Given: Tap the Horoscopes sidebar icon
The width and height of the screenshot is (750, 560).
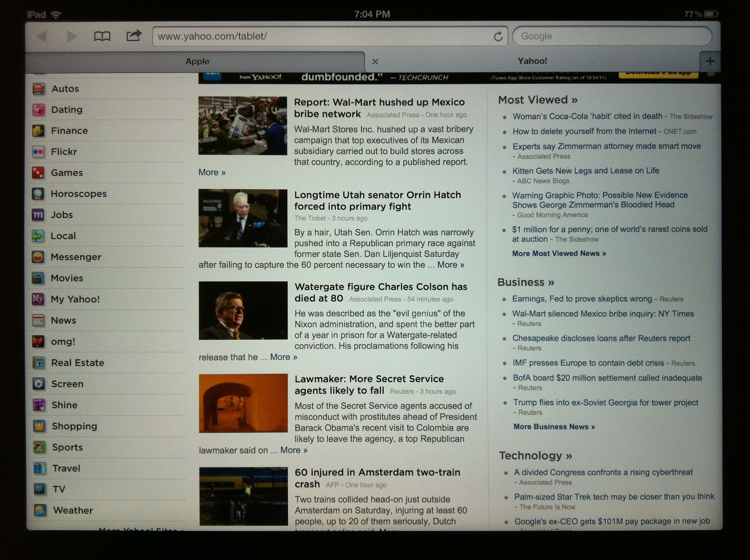Looking at the screenshot, I should click(38, 194).
